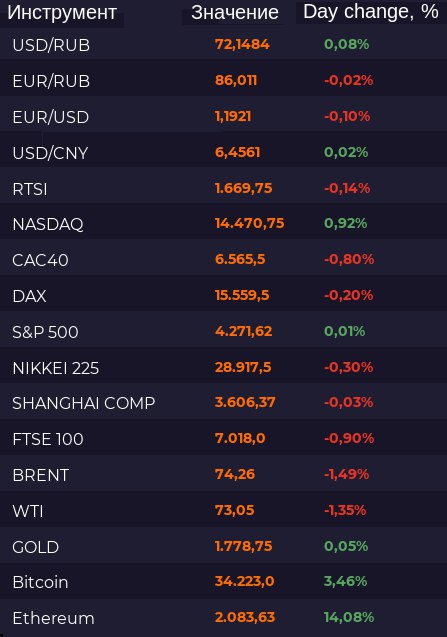
Task: Click the Day change, % column header
Action: [371, 12]
